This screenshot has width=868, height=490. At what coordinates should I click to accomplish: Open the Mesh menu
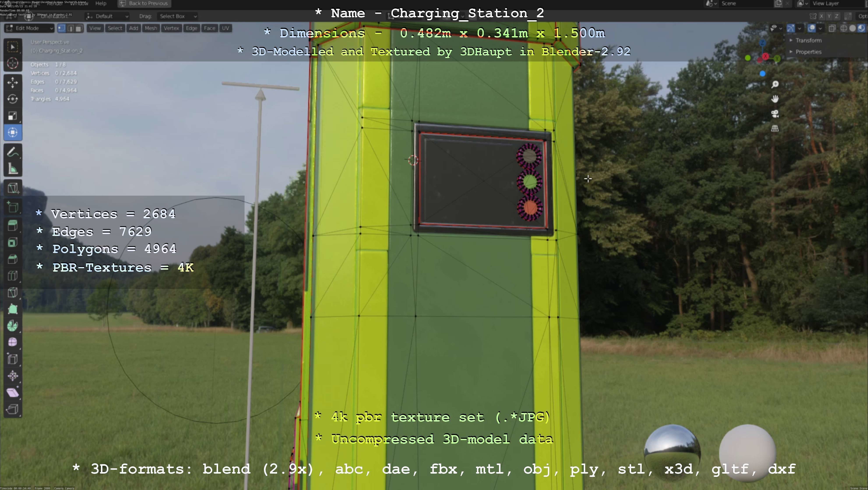point(151,28)
